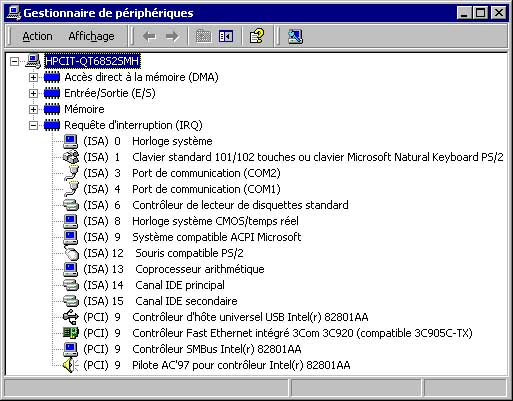Click the Back arrow toolbar icon
The height and width of the screenshot is (401, 513).
pos(149,36)
